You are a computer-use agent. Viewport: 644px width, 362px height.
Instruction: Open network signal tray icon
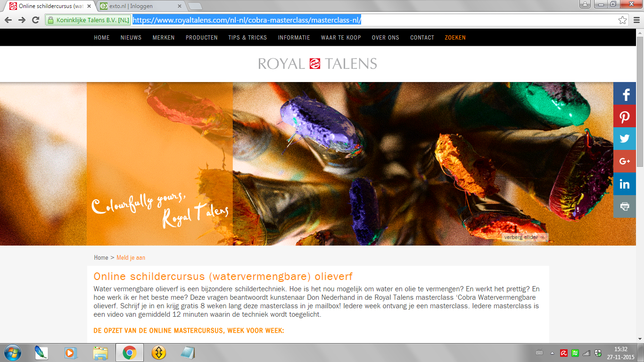[x=586, y=353]
